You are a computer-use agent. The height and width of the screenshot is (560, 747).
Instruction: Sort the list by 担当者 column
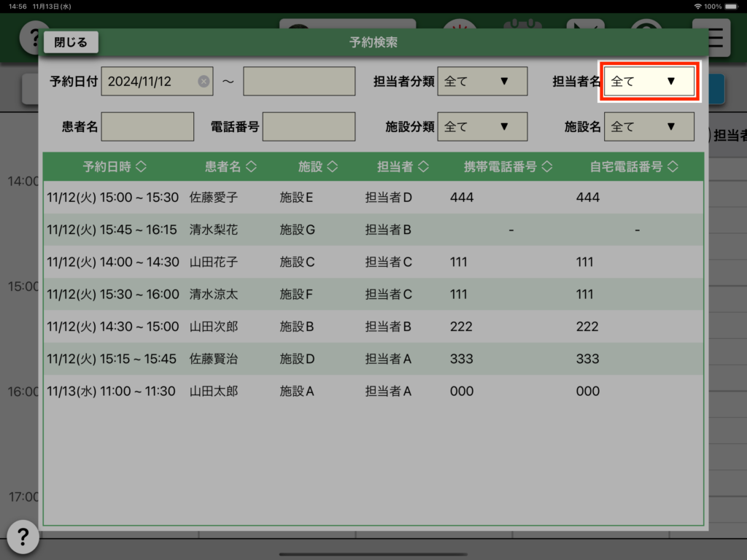403,167
